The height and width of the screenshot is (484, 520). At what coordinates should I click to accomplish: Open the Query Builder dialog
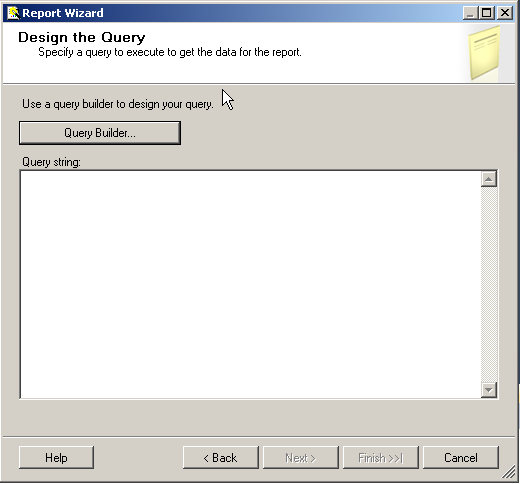(x=100, y=133)
